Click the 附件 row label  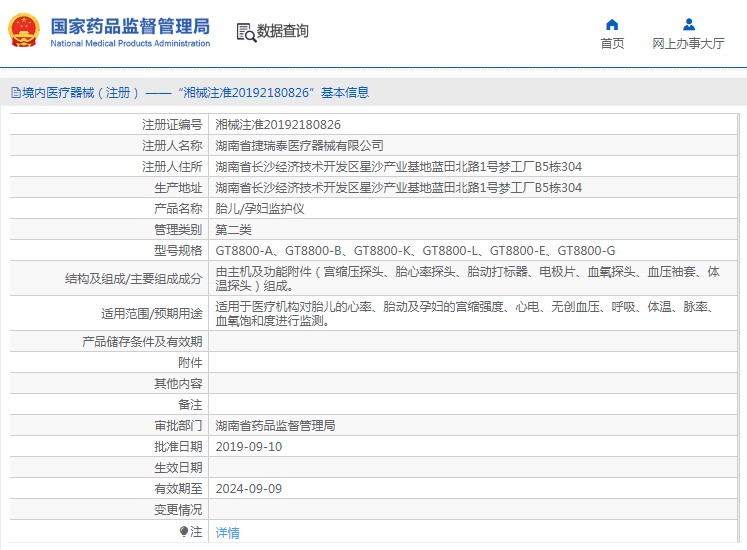190,363
